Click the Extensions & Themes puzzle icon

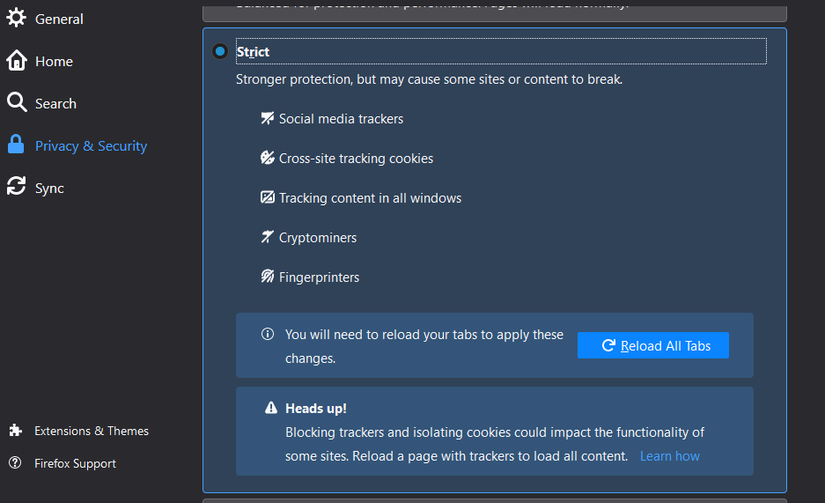[15, 430]
